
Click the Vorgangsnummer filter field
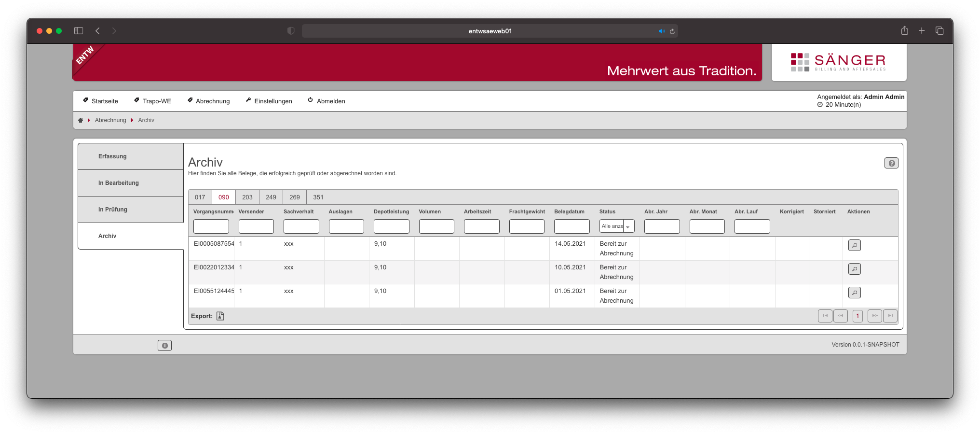[x=211, y=226]
